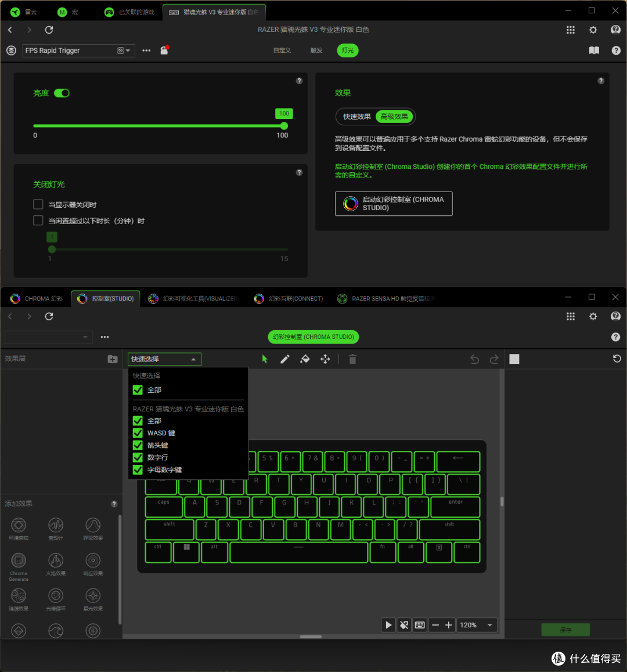Switch to the 触发 actuation tab
Image resolution: width=627 pixels, height=672 pixels.
[316, 50]
